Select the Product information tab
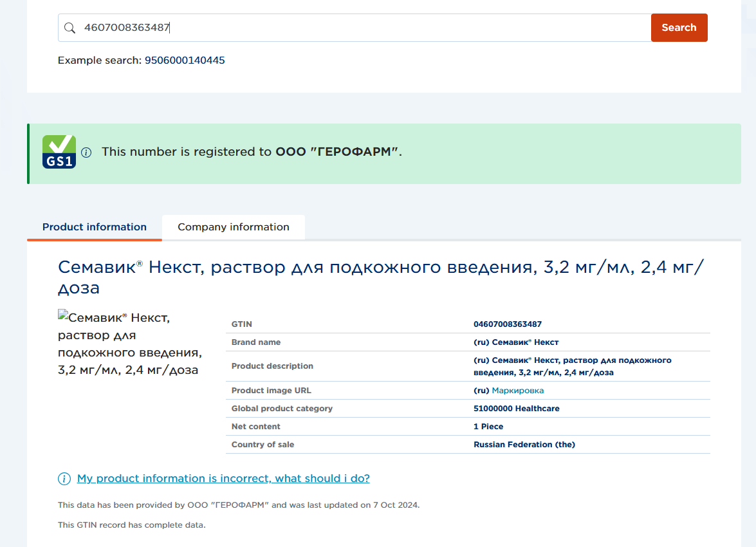Viewport: 756px width, 547px height. 95,227
